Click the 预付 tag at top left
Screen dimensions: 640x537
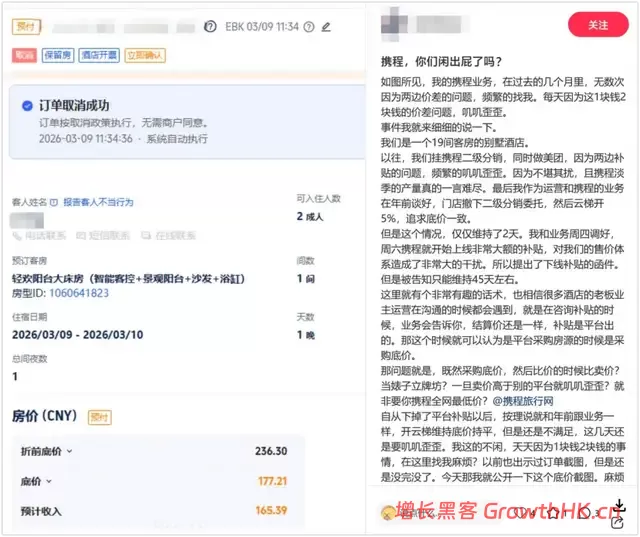(x=26, y=27)
